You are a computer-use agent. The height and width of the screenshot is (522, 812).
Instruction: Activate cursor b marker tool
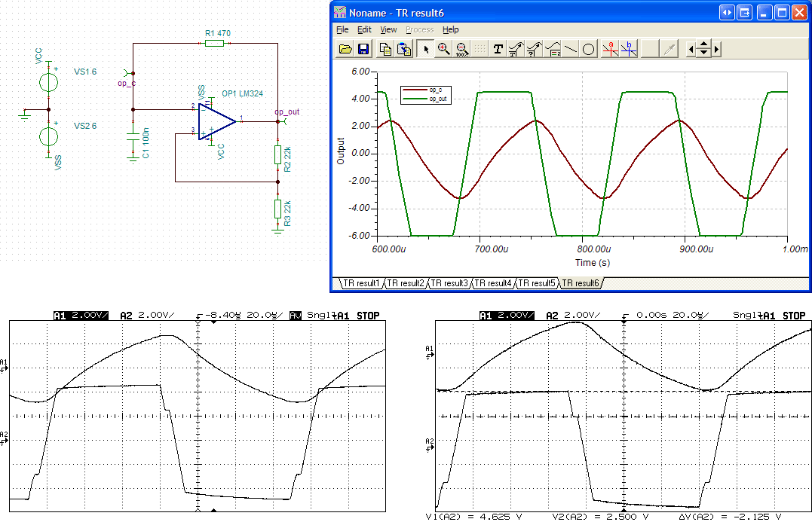(629, 49)
